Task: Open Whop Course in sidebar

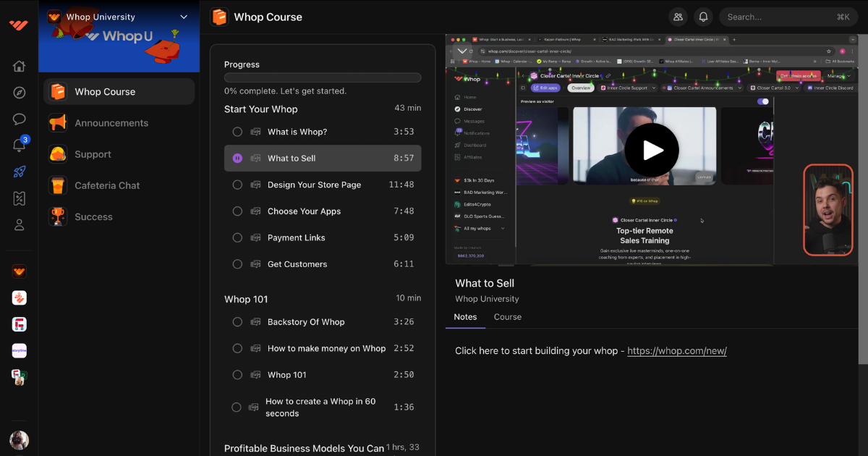Action: click(119, 92)
